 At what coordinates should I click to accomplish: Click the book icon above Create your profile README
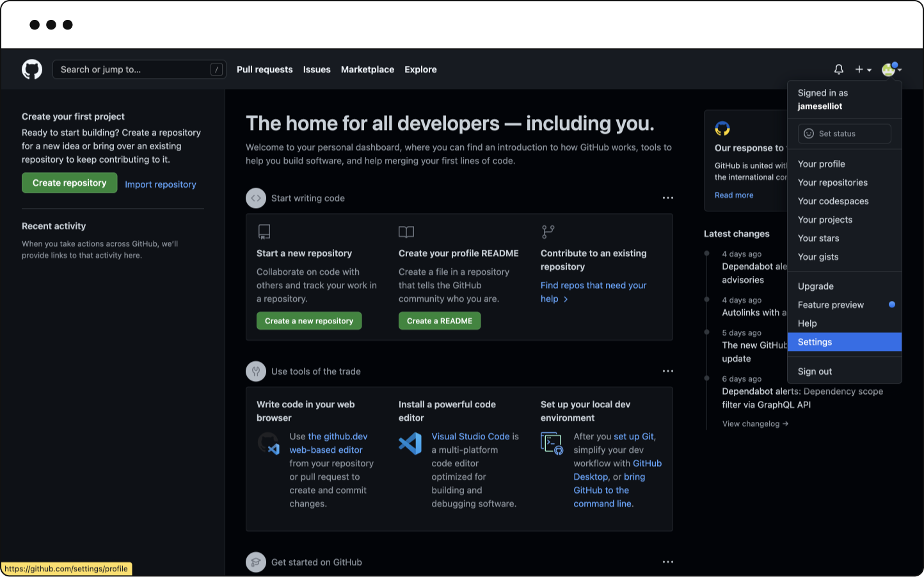click(406, 231)
